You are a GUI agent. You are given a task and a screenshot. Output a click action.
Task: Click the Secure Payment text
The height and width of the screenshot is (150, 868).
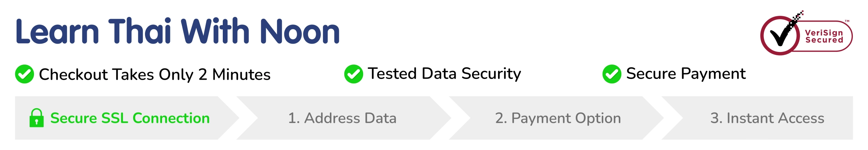(686, 74)
